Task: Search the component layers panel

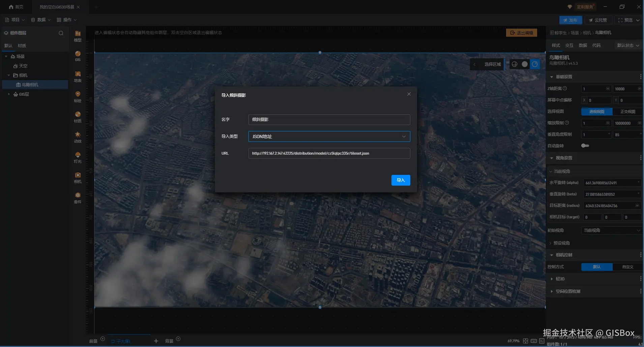Action: tap(61, 33)
